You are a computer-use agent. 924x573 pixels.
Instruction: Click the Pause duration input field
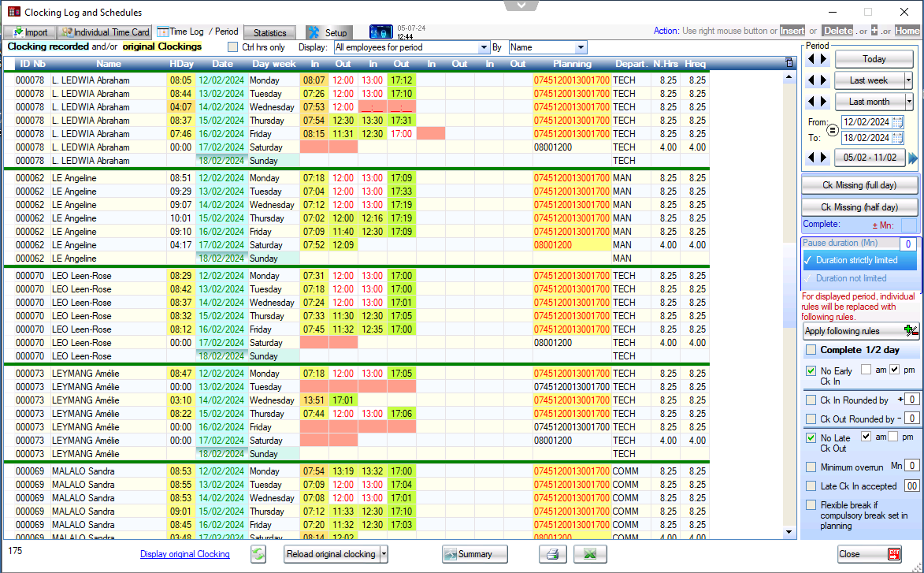(x=908, y=244)
